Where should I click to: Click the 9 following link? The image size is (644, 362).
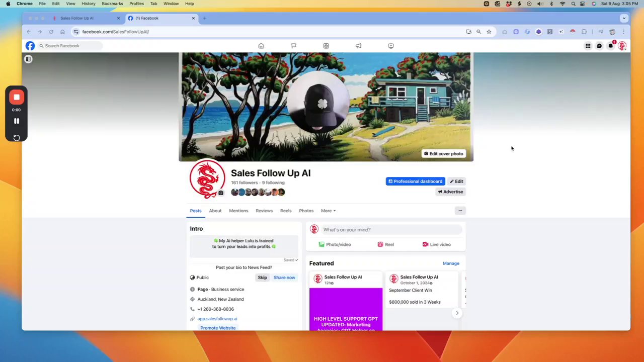(x=273, y=183)
